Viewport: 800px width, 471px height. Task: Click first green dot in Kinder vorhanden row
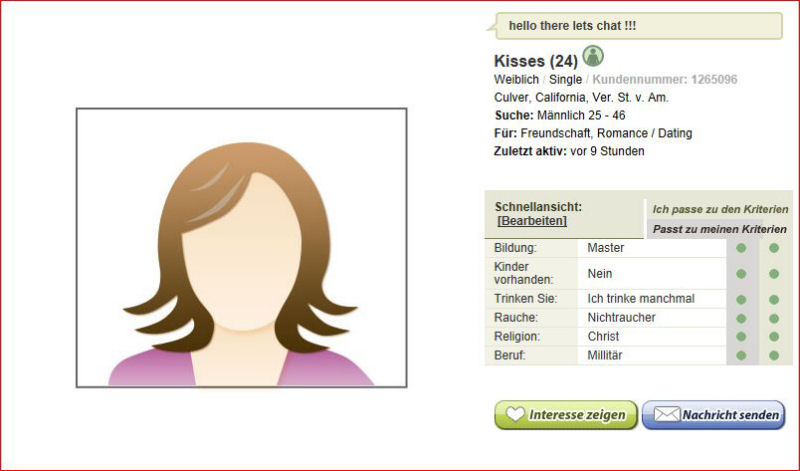coord(741,274)
